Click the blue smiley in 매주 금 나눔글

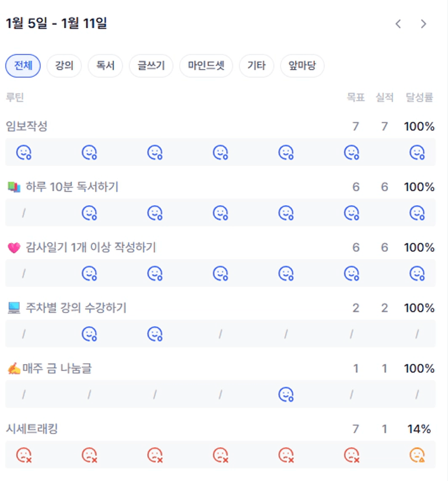click(285, 395)
